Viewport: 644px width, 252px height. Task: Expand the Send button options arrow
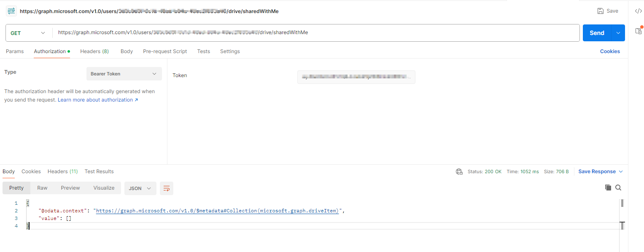pos(618,32)
